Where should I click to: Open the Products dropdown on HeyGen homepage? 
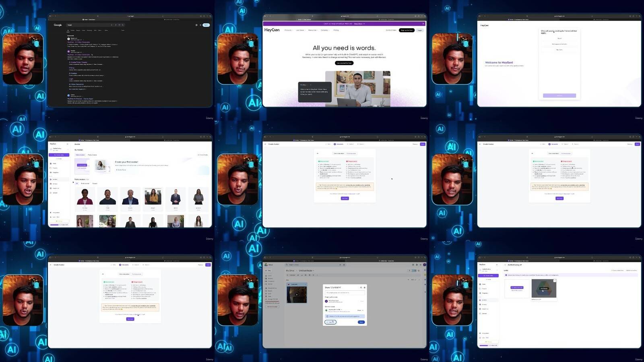tap(288, 30)
